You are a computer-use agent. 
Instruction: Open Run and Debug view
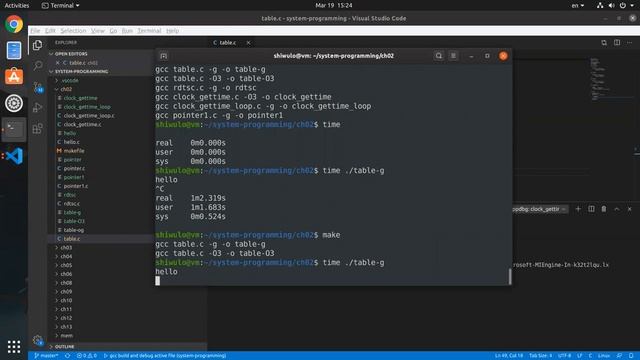pyautogui.click(x=38, y=108)
